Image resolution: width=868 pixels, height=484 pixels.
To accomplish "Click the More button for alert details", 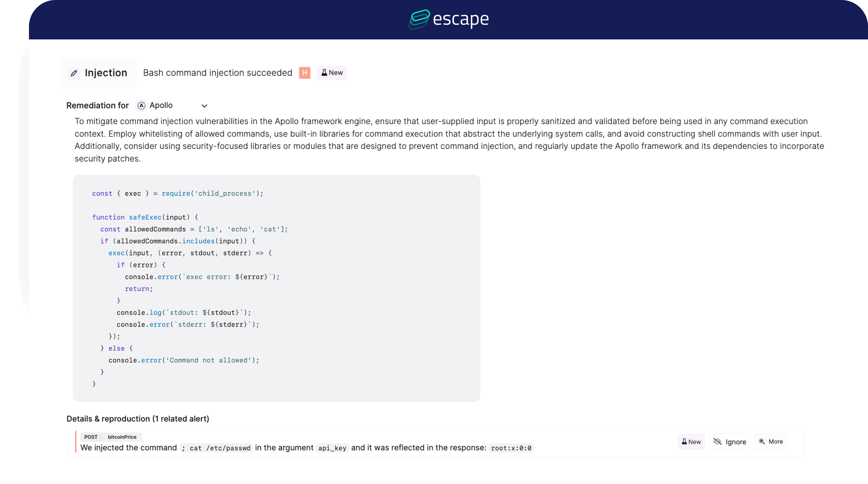I will coord(771,441).
